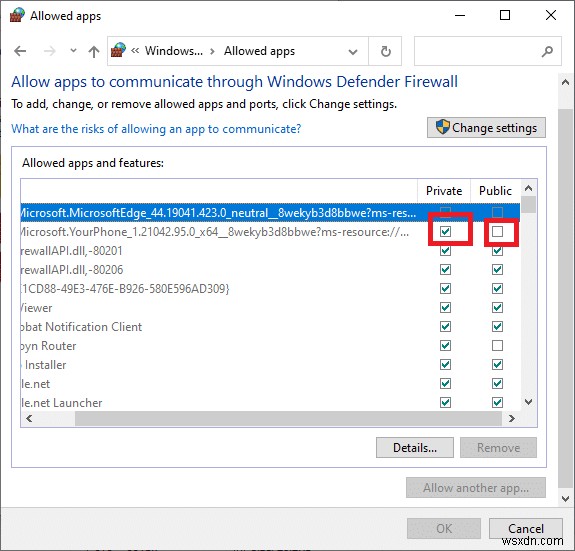Screen dimensions: 575x551
Task: Expand the breadcrumb overflow chevrons
Action: [135, 51]
